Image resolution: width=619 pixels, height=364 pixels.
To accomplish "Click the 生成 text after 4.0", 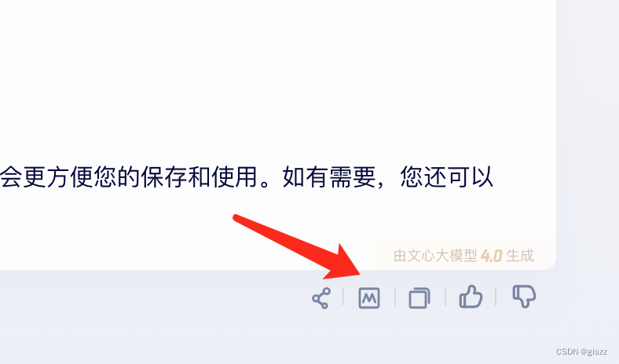I will pyautogui.click(x=519, y=256).
